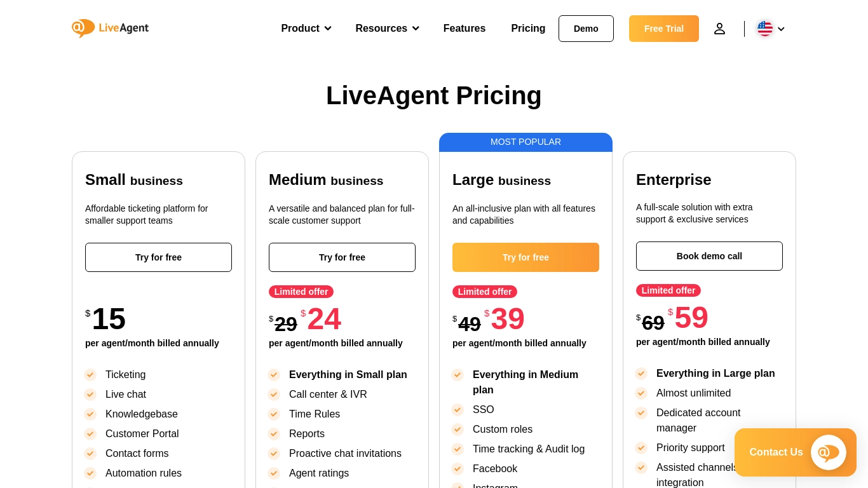Viewport: 868px width, 488px height.
Task: Open the user account icon
Action: click(719, 29)
